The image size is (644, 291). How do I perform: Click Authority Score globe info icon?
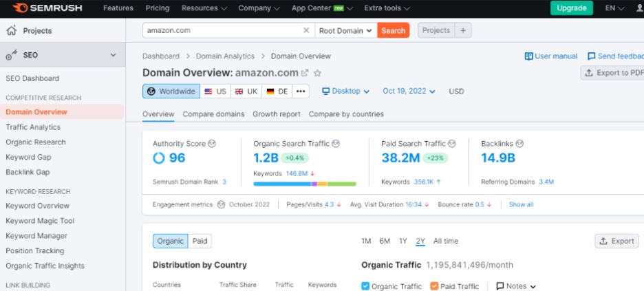(x=212, y=144)
